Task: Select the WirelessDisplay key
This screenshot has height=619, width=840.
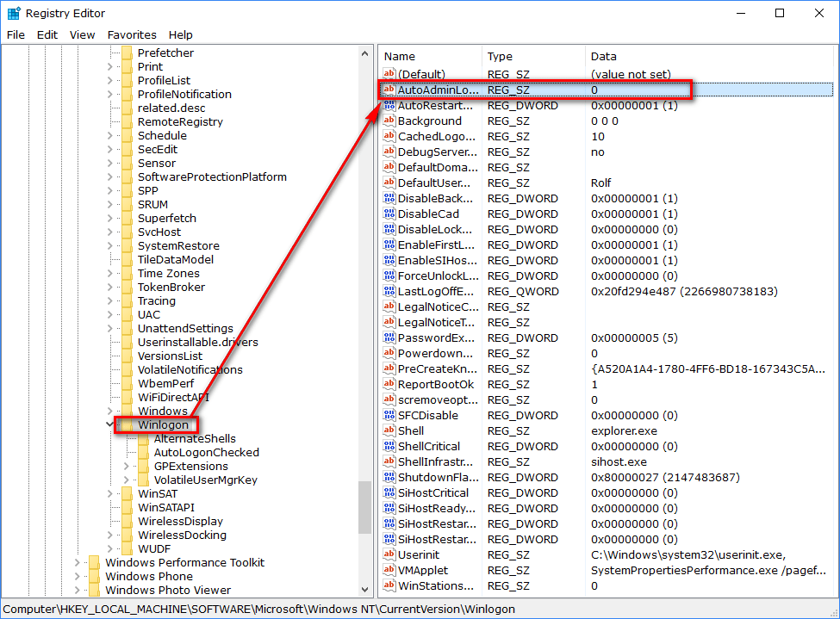Action: 180,521
